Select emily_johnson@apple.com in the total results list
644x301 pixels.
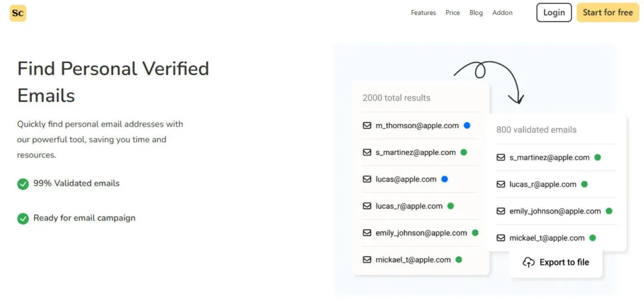click(x=421, y=233)
